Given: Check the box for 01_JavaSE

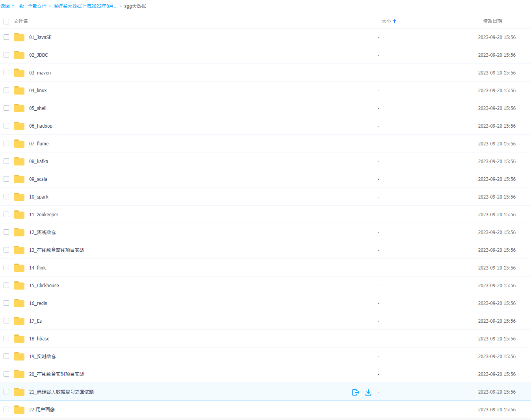Looking at the screenshot, I should pos(6,37).
